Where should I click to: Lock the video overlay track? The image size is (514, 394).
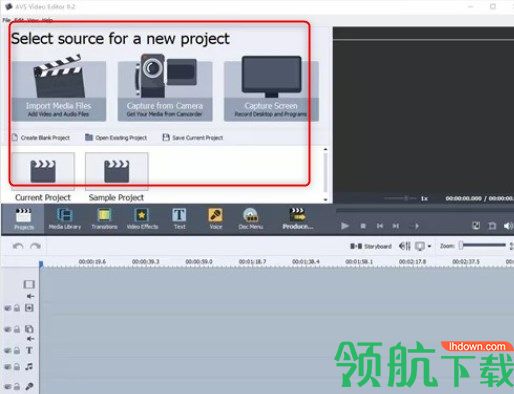(16, 329)
